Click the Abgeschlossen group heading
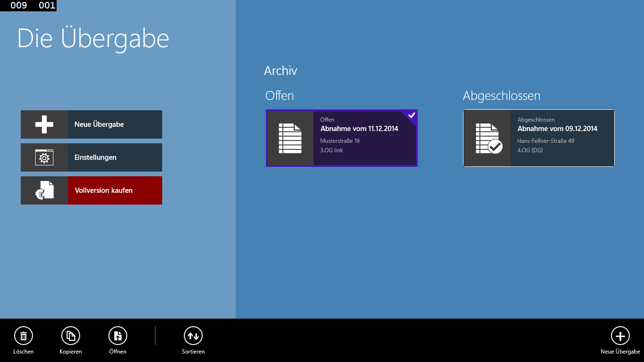The height and width of the screenshot is (362, 644). click(x=501, y=96)
